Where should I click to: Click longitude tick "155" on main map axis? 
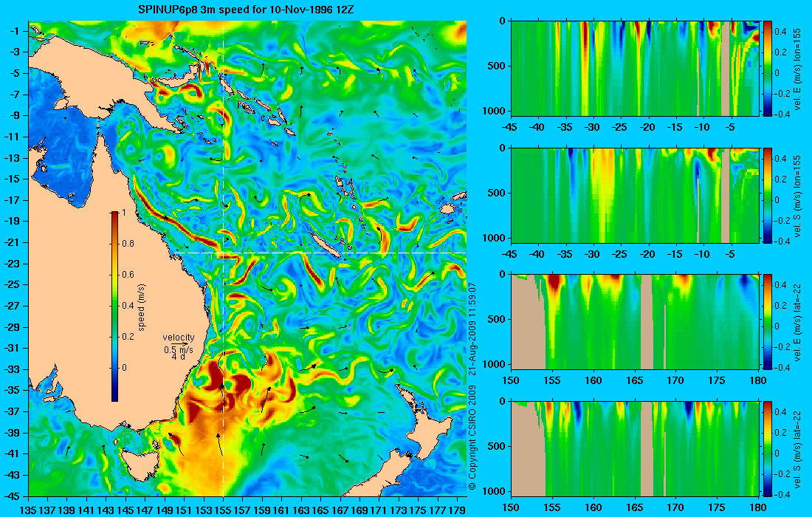[223, 510]
